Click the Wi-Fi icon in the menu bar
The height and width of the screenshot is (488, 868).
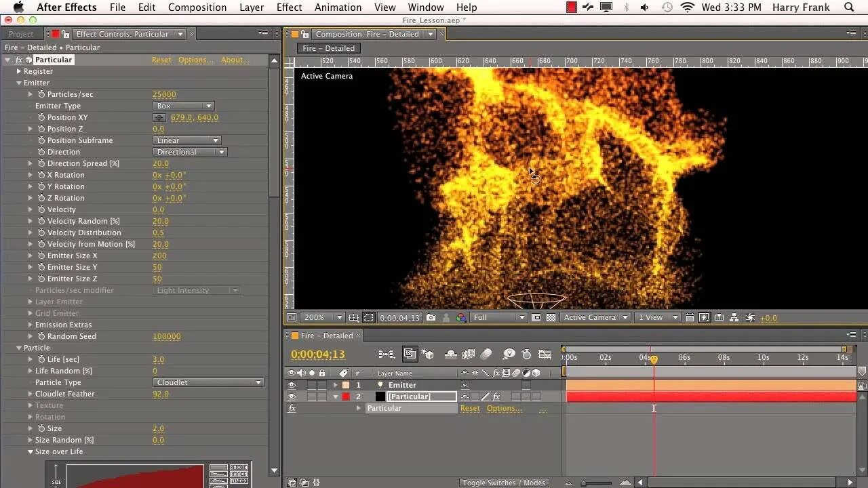688,7
